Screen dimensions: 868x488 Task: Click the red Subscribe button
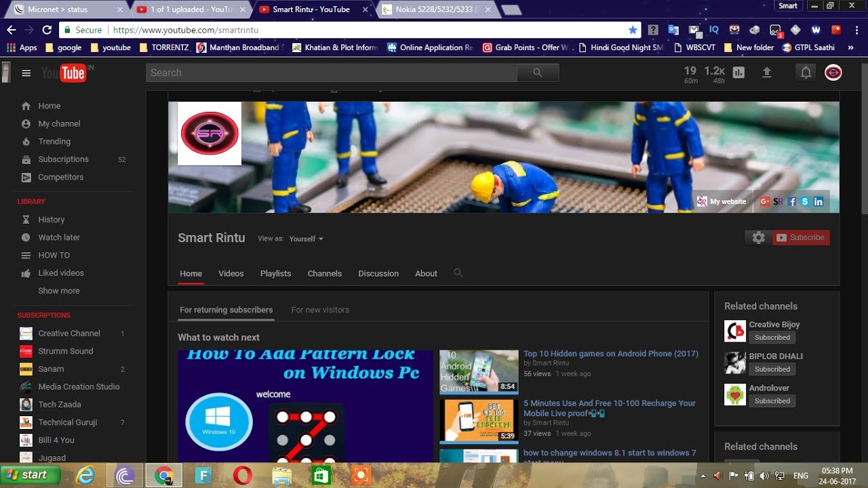tap(801, 238)
